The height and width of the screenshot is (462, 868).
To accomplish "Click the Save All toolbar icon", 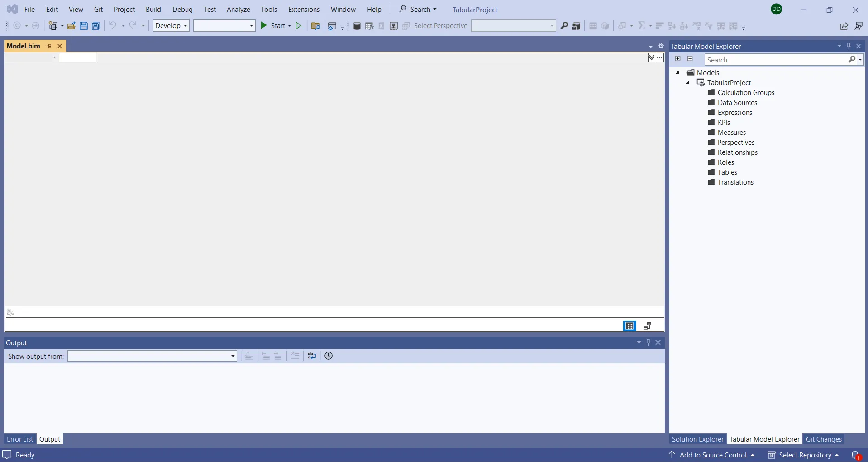I will click(96, 26).
